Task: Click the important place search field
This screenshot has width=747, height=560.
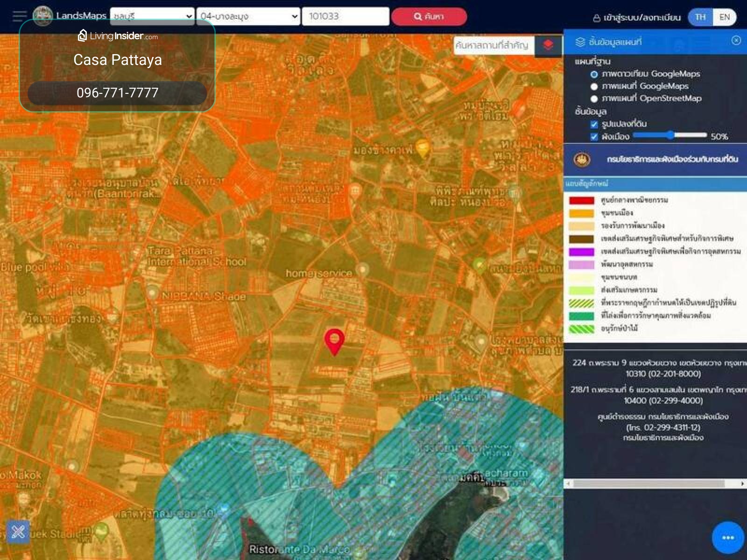Action: coord(494,45)
